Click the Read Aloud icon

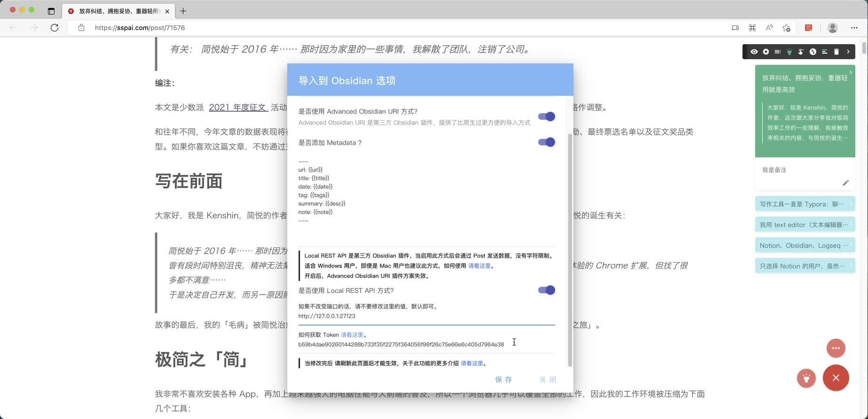769,28
